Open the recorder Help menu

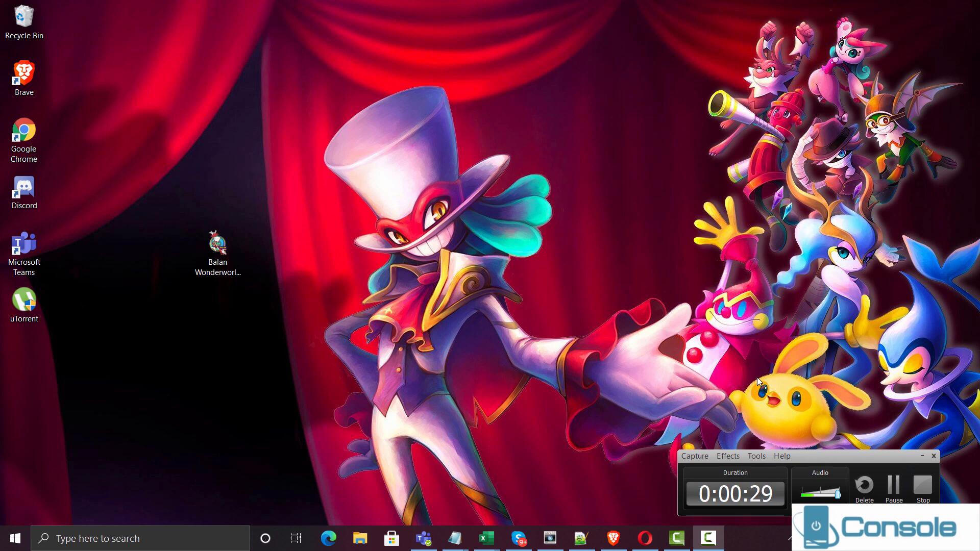tap(782, 456)
